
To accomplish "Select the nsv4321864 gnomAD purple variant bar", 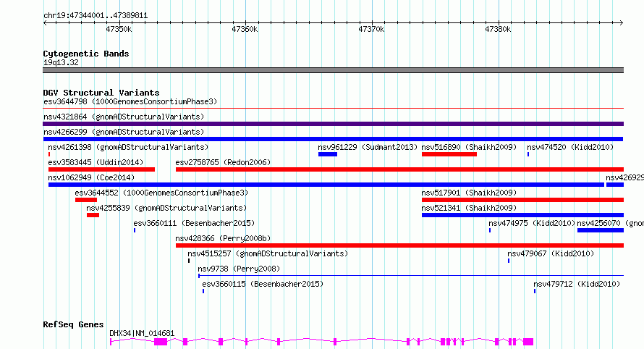I will click(333, 124).
